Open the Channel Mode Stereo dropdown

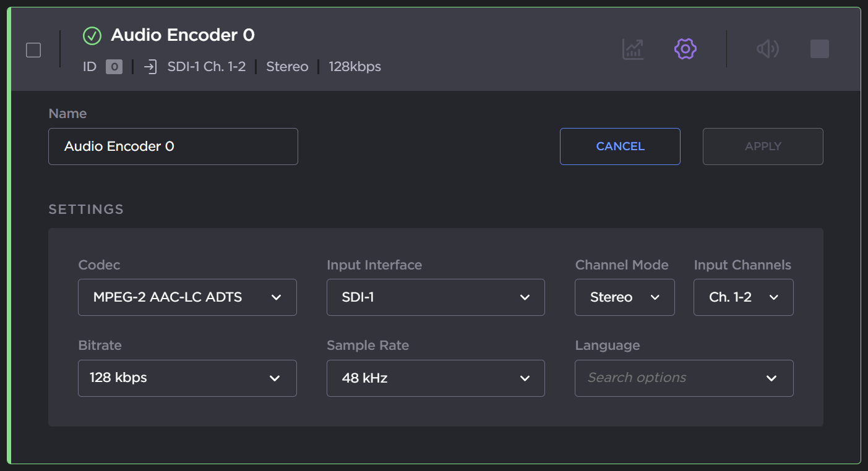coord(624,297)
